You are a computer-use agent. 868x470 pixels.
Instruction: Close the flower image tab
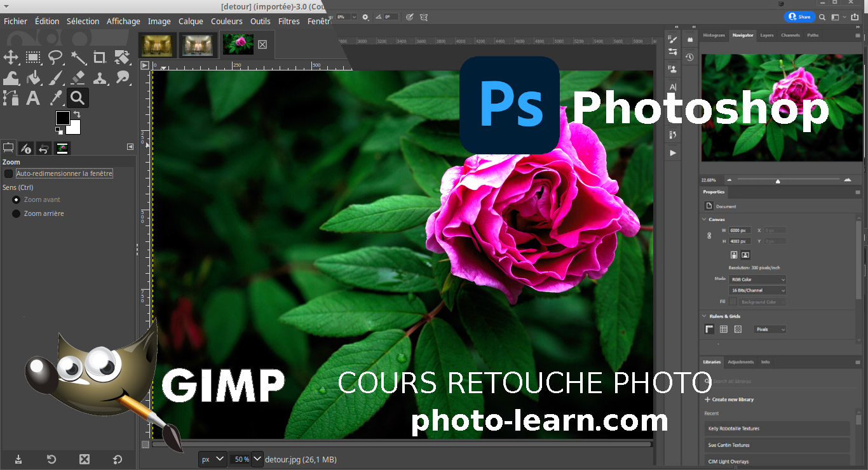(262, 44)
